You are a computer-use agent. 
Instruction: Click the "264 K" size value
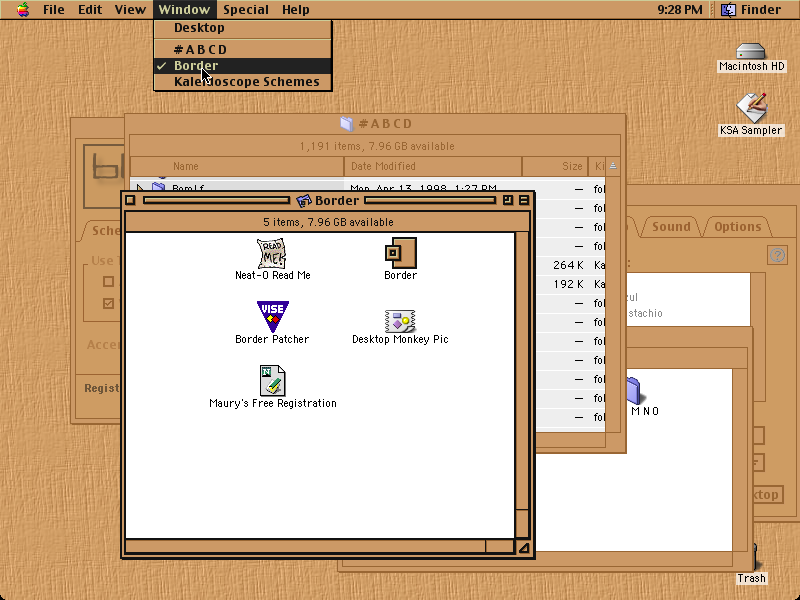(x=568, y=265)
